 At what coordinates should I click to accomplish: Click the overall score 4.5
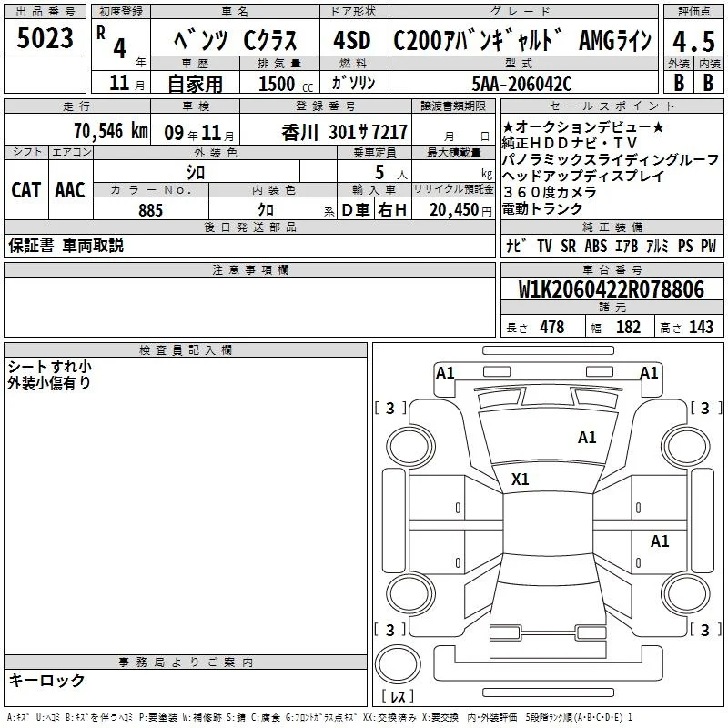693,41
